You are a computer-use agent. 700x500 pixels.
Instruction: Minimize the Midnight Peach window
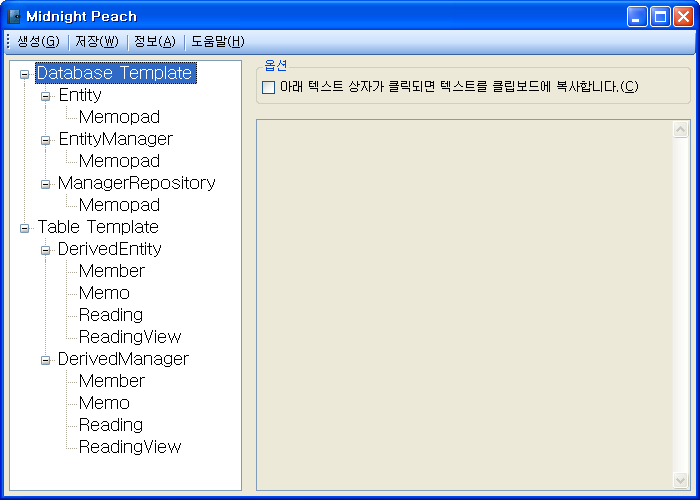coord(637,17)
